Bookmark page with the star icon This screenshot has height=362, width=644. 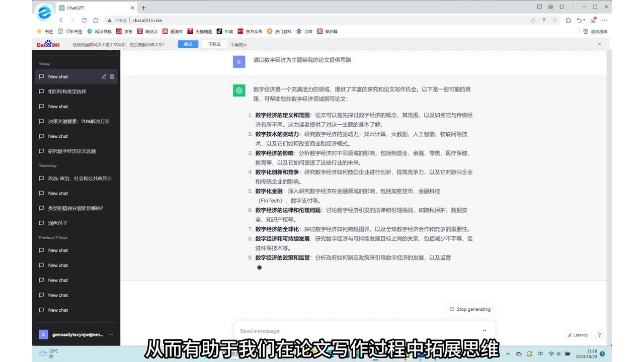tap(555, 20)
